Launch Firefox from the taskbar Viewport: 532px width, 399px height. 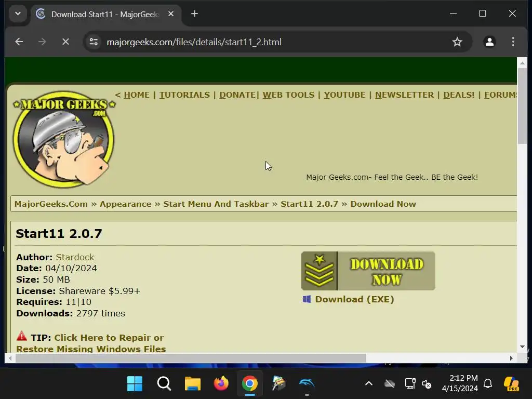pos(221,384)
